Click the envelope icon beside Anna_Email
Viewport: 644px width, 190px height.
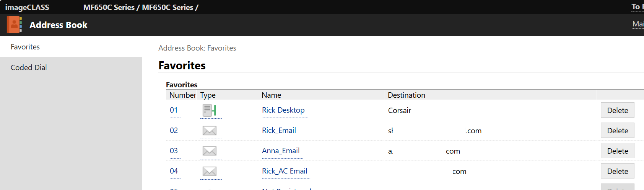tap(209, 151)
